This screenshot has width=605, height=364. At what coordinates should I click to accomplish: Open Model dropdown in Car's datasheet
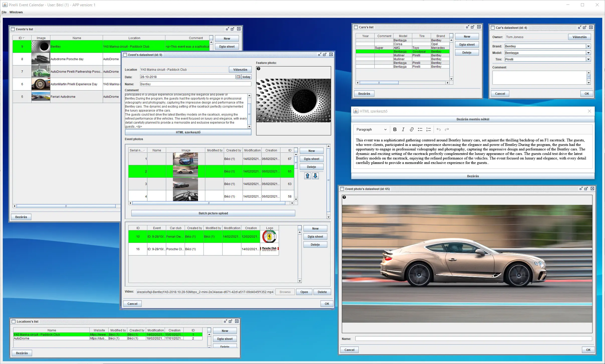[x=588, y=53]
